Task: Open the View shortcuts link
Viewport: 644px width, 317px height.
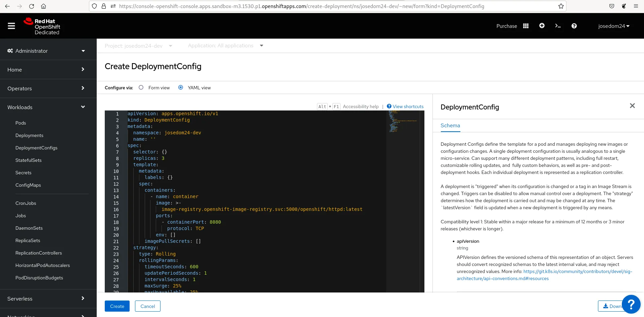Action: pos(408,106)
